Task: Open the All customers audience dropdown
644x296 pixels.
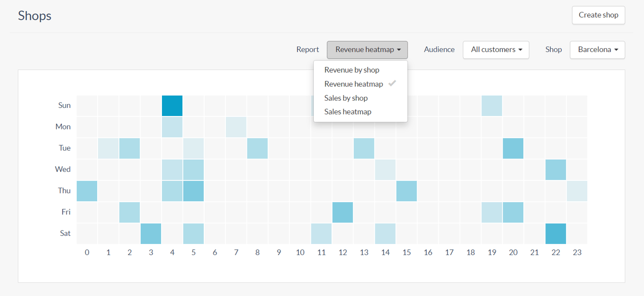Action: click(x=496, y=50)
